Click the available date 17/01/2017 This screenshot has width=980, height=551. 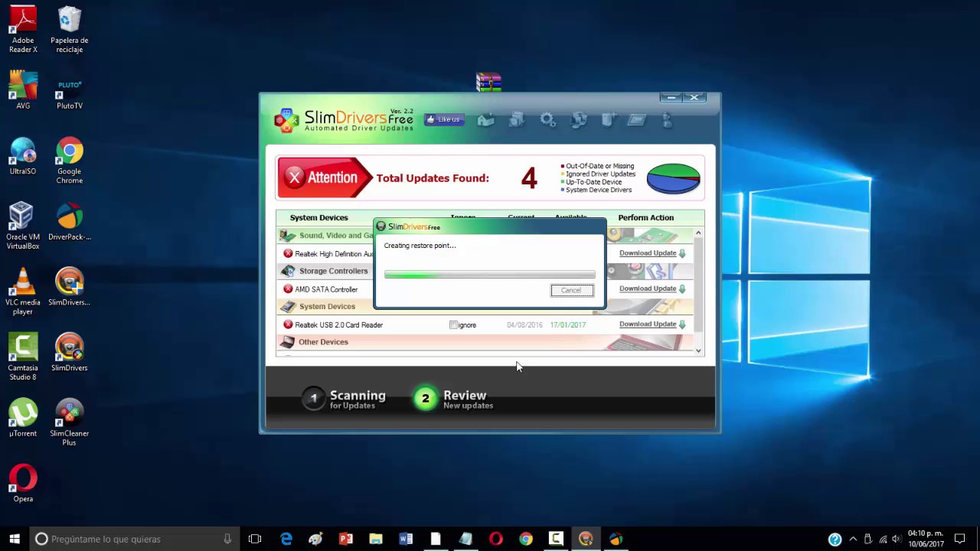point(567,325)
